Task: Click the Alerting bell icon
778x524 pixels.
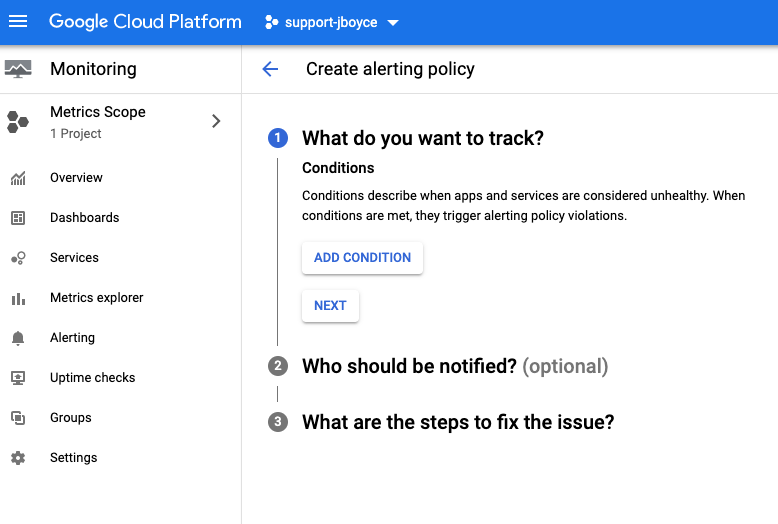Action: (x=18, y=338)
